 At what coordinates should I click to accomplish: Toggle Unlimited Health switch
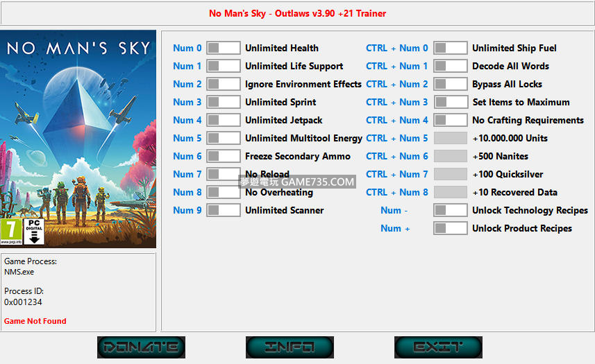pos(223,48)
